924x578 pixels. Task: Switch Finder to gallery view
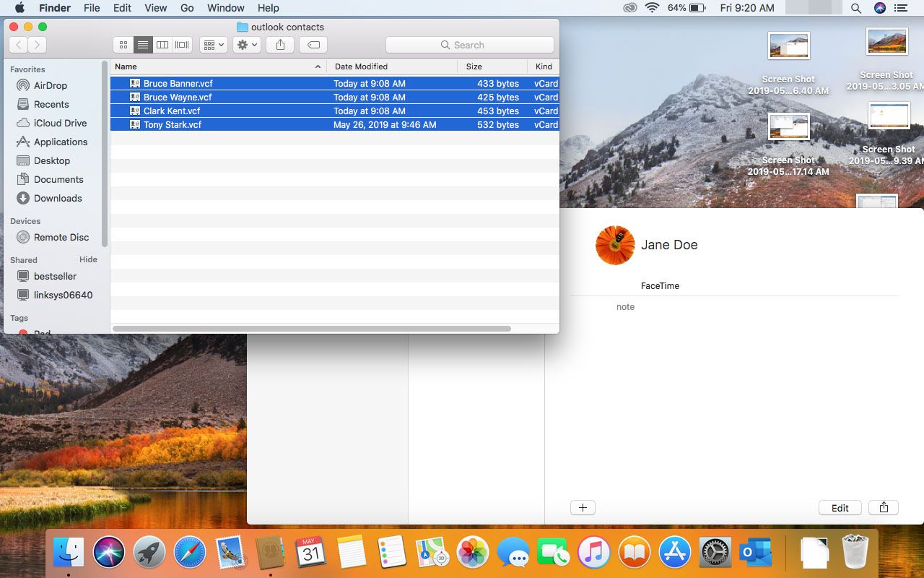pos(182,45)
